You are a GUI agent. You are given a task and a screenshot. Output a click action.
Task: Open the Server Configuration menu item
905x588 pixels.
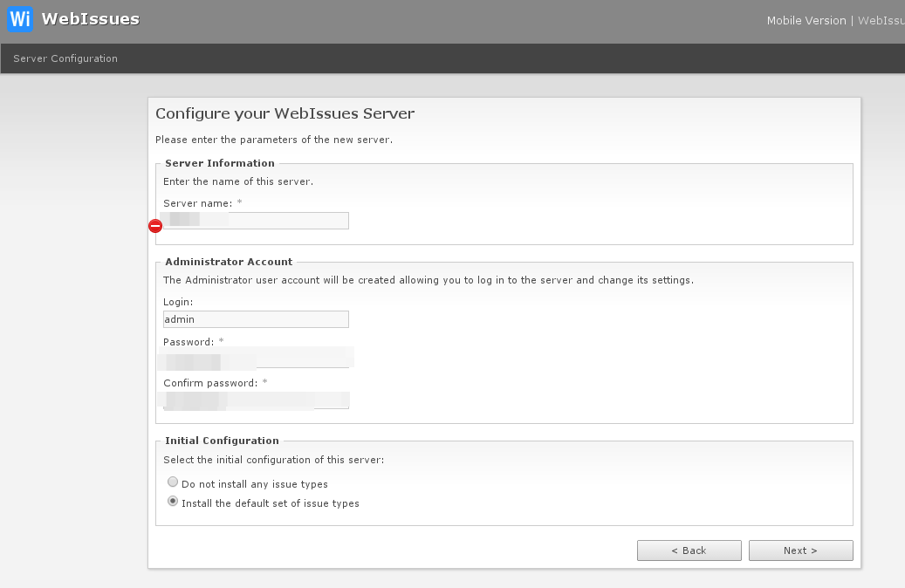[65, 58]
